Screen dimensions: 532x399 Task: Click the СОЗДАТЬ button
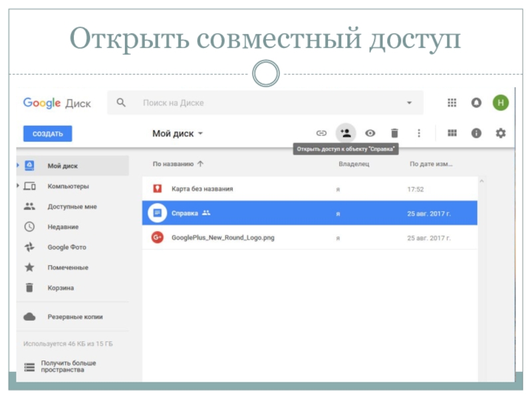click(x=47, y=134)
